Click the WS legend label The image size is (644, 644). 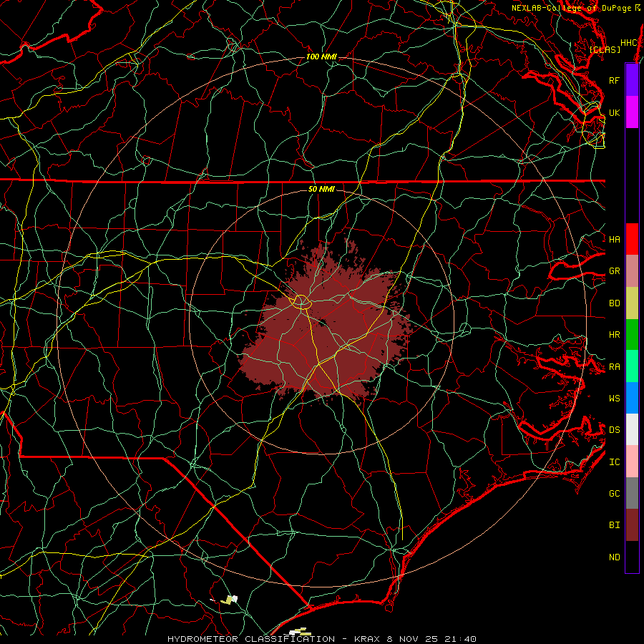(x=615, y=399)
